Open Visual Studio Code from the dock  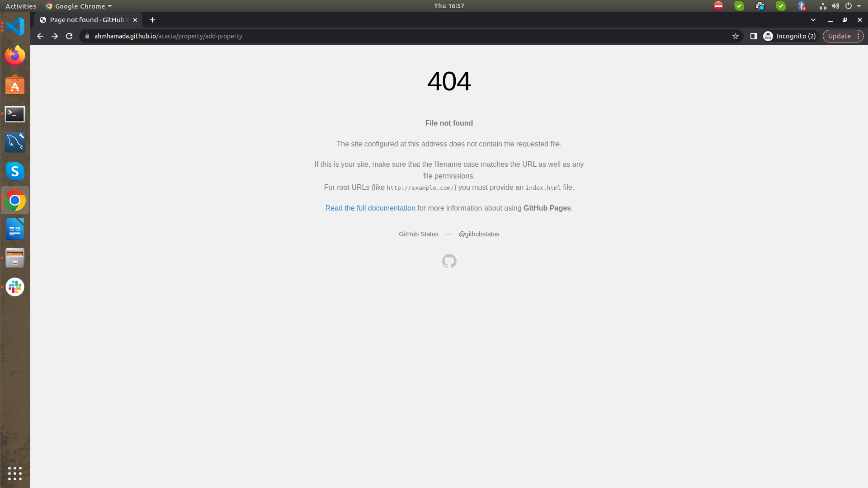pyautogui.click(x=15, y=27)
